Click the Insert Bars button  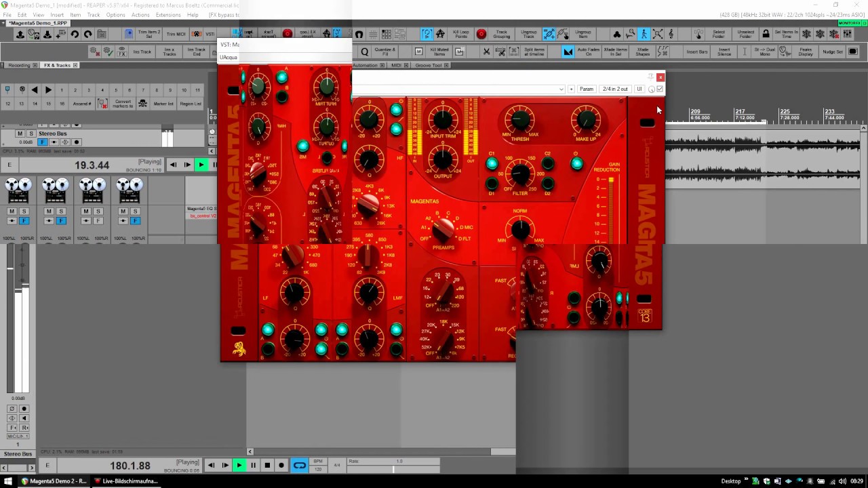click(697, 52)
